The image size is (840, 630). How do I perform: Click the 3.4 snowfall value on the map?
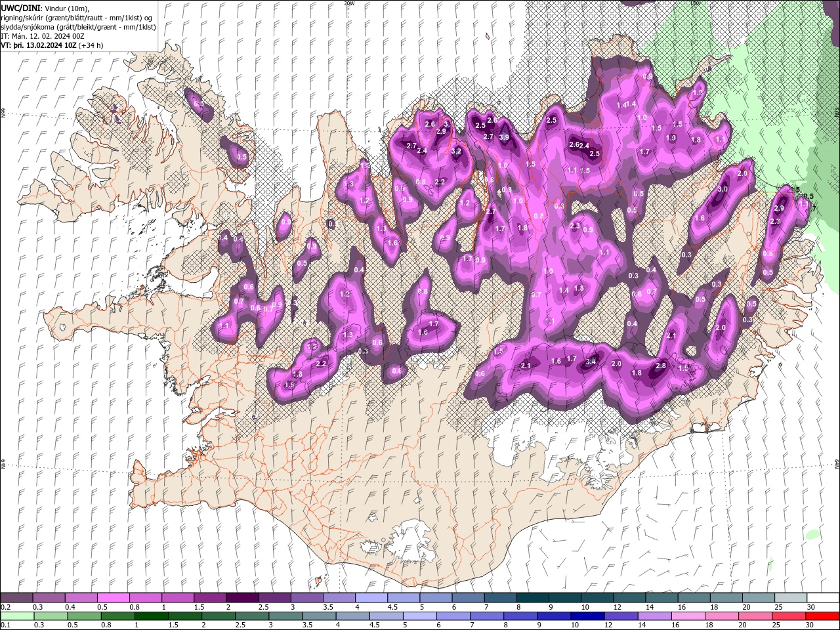[591, 361]
